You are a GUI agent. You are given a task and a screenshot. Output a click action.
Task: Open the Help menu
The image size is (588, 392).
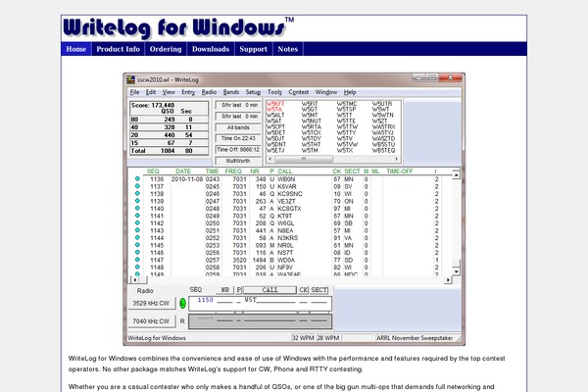pyautogui.click(x=350, y=92)
